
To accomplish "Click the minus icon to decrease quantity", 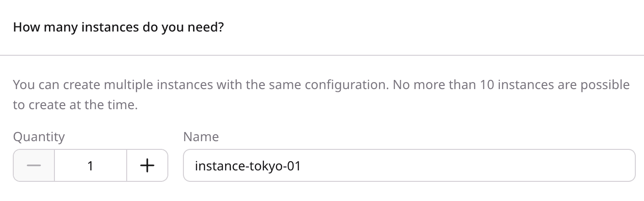I will point(34,165).
